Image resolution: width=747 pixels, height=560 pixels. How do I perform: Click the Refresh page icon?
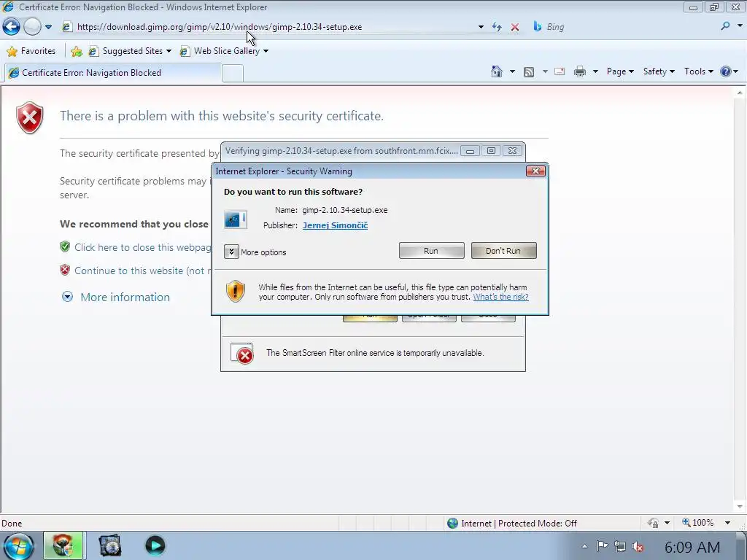coord(497,27)
